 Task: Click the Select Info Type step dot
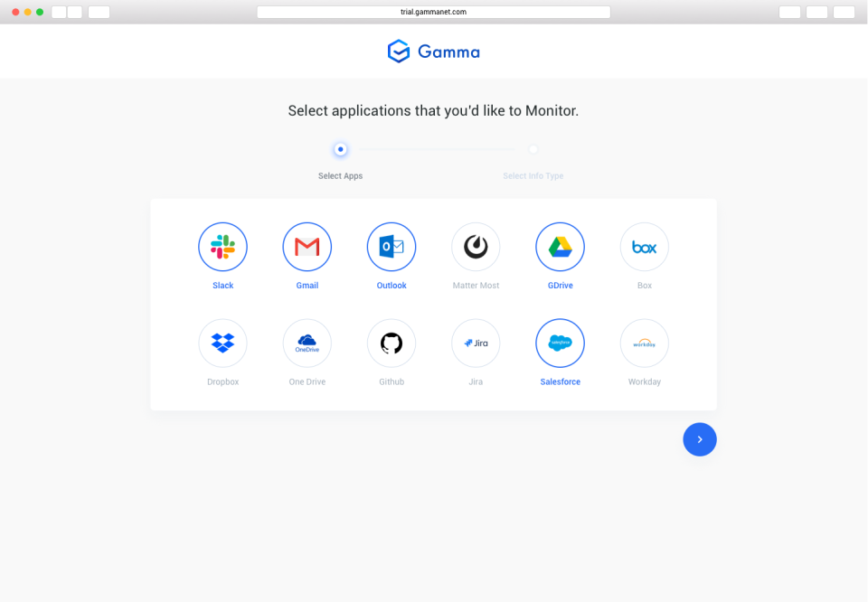pos(533,149)
